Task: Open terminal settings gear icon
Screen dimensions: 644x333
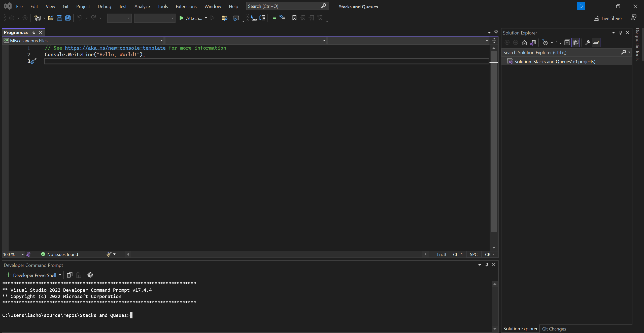Action: click(90, 275)
